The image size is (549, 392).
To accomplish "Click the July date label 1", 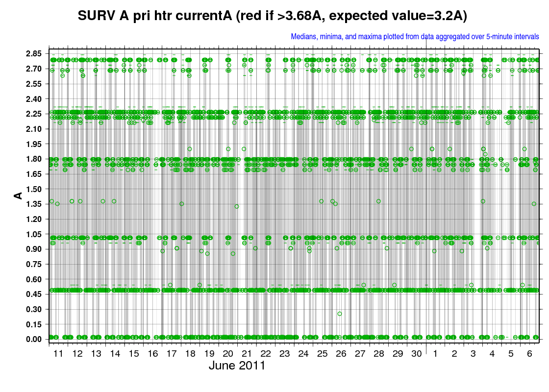I will tap(435, 354).
